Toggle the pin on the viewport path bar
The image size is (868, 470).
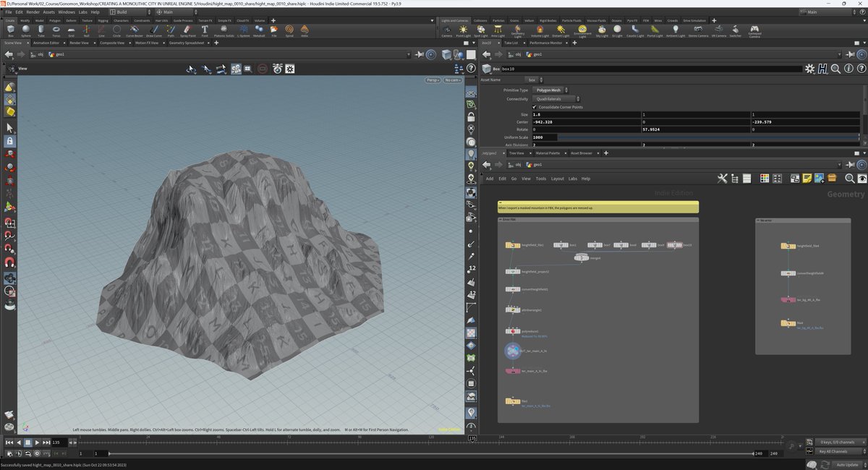pos(419,54)
